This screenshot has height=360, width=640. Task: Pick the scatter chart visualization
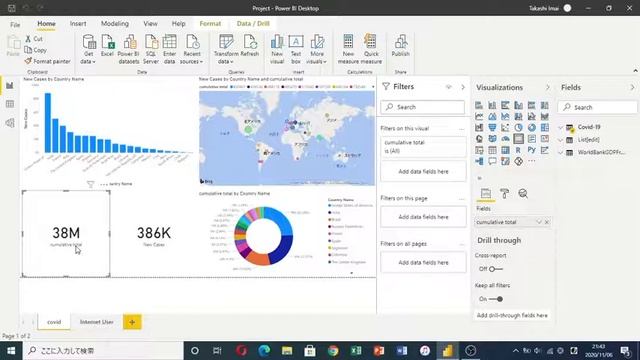click(505, 127)
